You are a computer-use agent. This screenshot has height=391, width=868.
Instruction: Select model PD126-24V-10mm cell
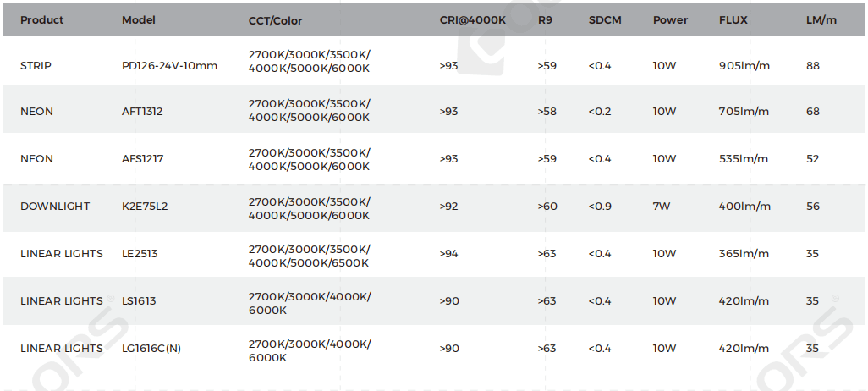(169, 65)
